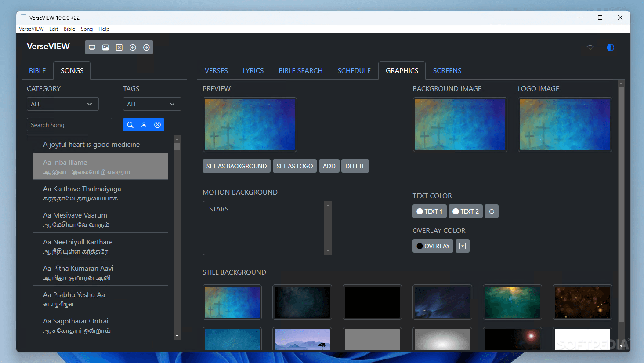The width and height of the screenshot is (644, 363).
Task: Open the Help menu
Action: tap(104, 29)
